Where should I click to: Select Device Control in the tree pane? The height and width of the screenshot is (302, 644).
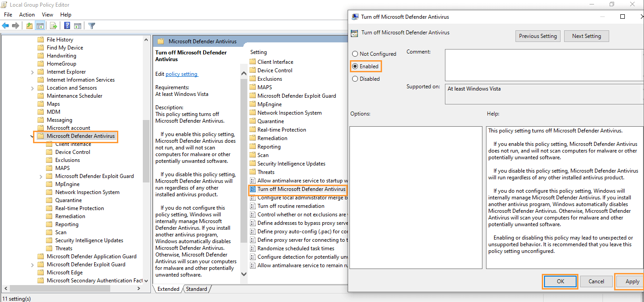73,152
